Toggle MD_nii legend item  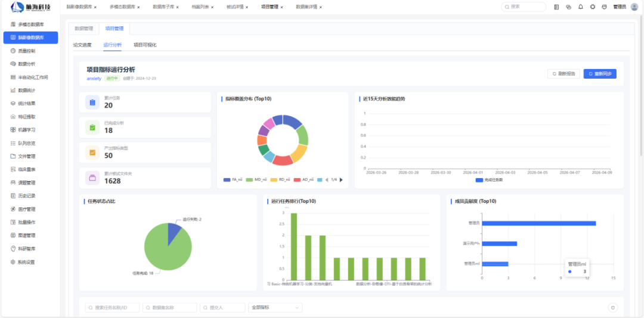tap(256, 180)
